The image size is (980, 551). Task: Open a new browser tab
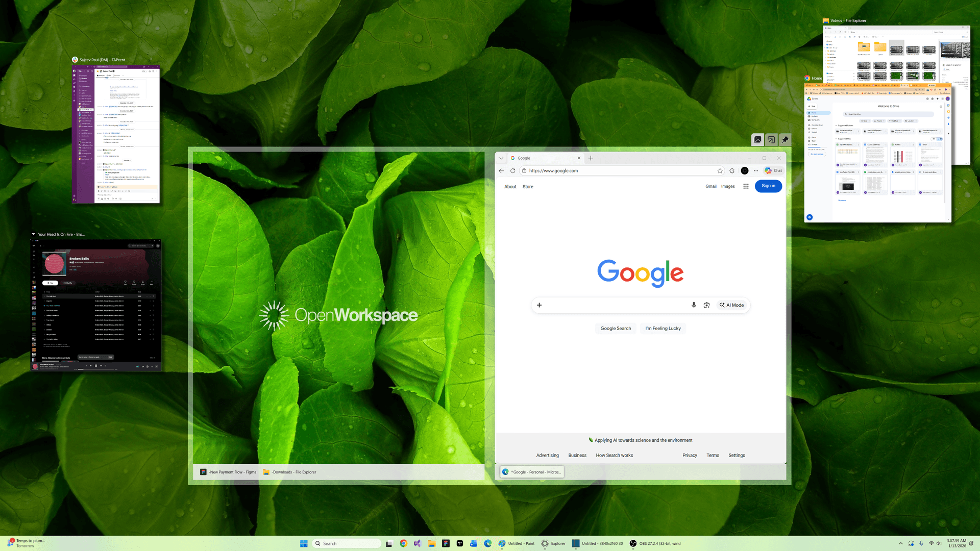(591, 158)
